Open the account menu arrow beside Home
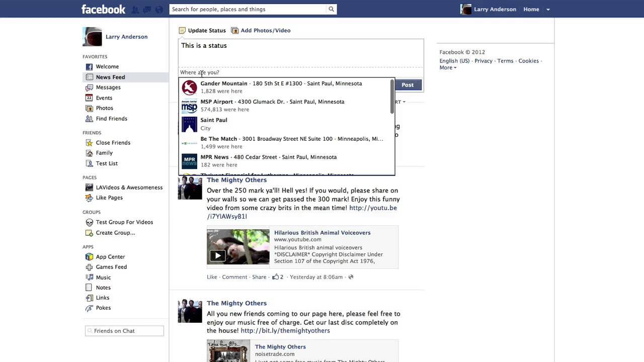This screenshot has height=362, width=644. pyautogui.click(x=548, y=10)
